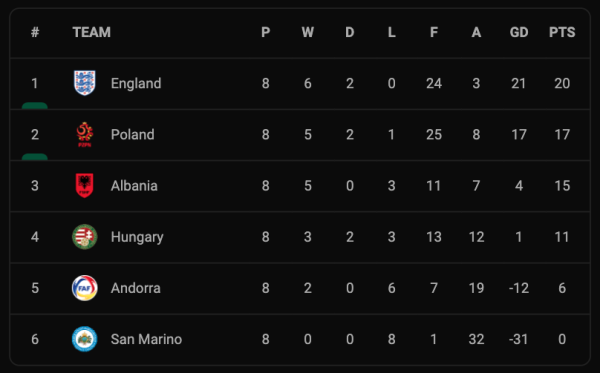Image resolution: width=600 pixels, height=373 pixels.
Task: Click the TEAM column header
Action: click(x=91, y=32)
